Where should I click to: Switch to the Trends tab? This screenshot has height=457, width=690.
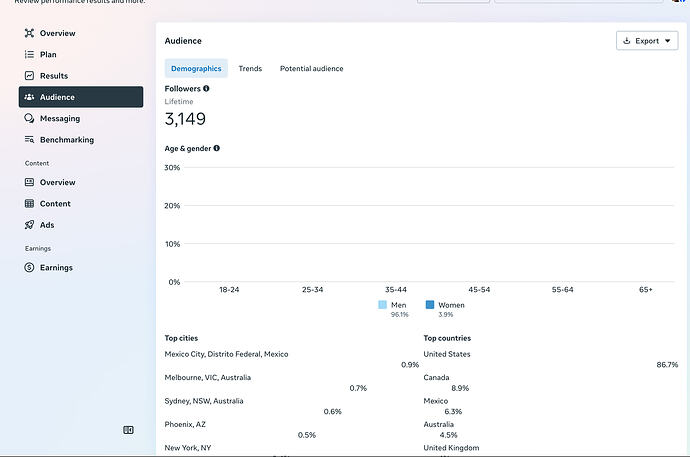[250, 69]
